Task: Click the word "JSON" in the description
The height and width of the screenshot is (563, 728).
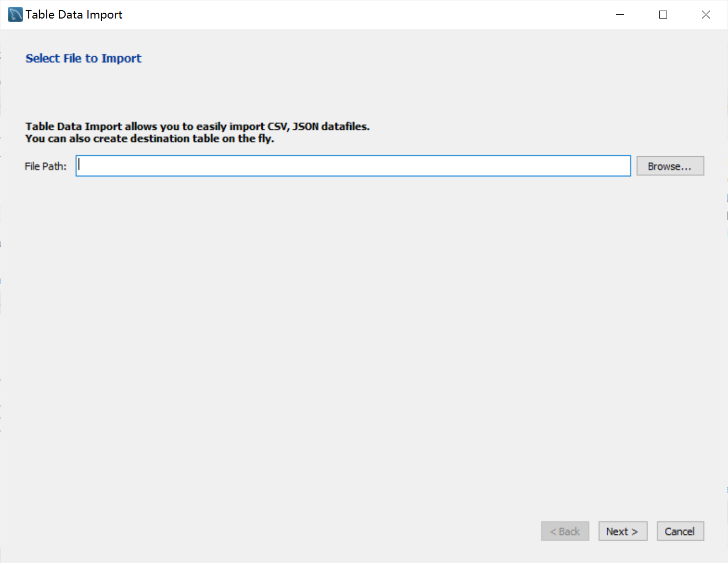Action: [x=306, y=127]
